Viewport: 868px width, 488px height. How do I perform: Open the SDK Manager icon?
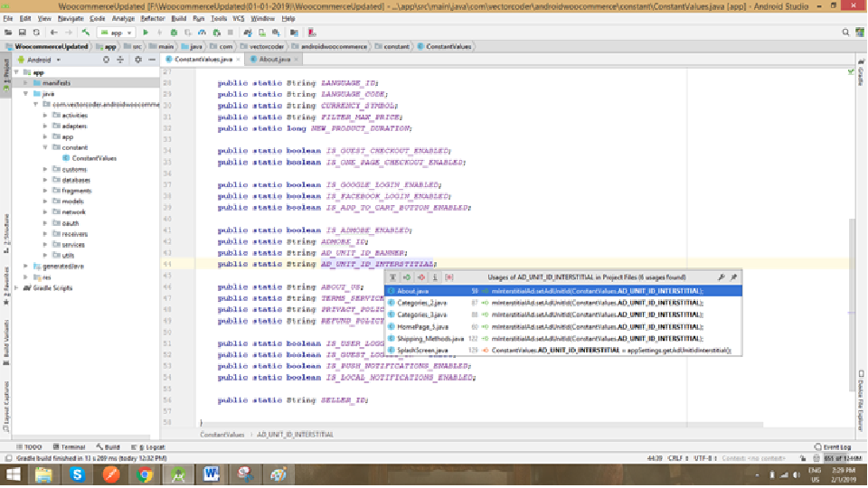pyautogui.click(x=276, y=33)
